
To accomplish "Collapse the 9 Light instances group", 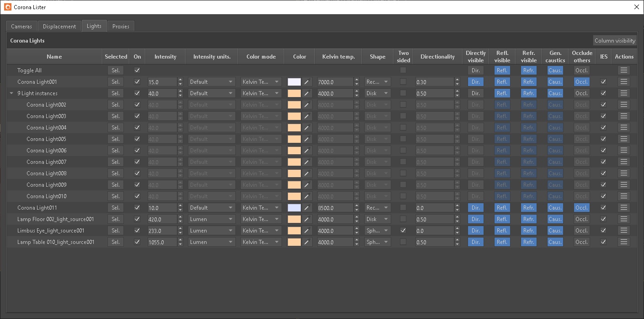I will coord(11,93).
